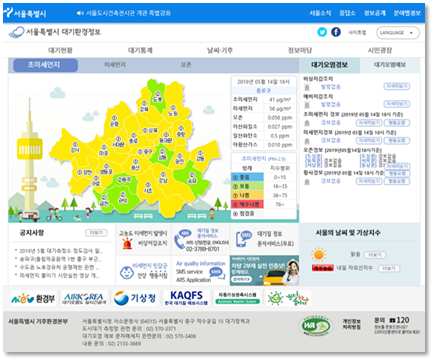Click the green mascot banner logo

click(x=288, y=298)
